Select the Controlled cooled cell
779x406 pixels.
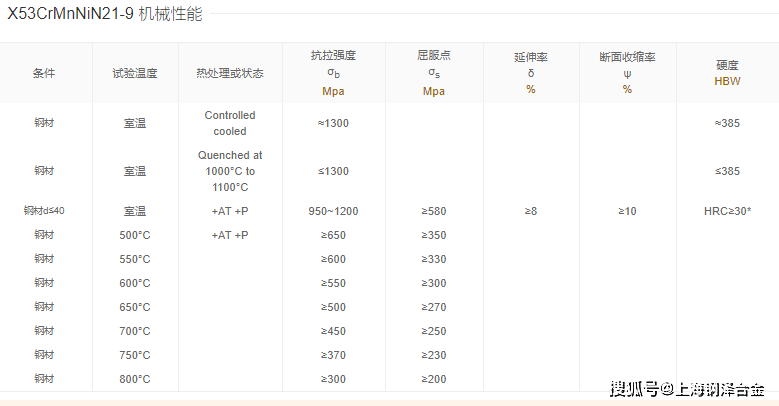pos(230,123)
